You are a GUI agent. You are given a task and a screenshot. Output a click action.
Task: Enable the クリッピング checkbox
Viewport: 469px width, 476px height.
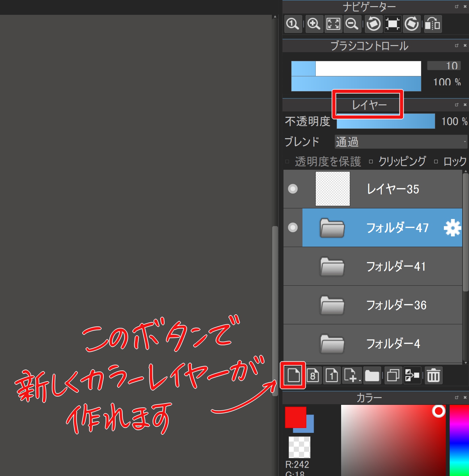[371, 162]
